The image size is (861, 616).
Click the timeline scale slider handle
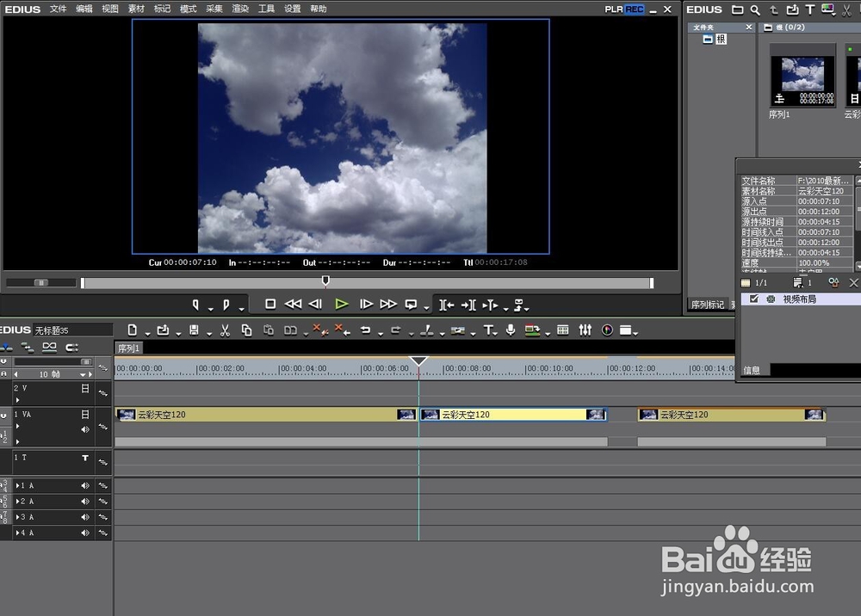click(x=85, y=361)
